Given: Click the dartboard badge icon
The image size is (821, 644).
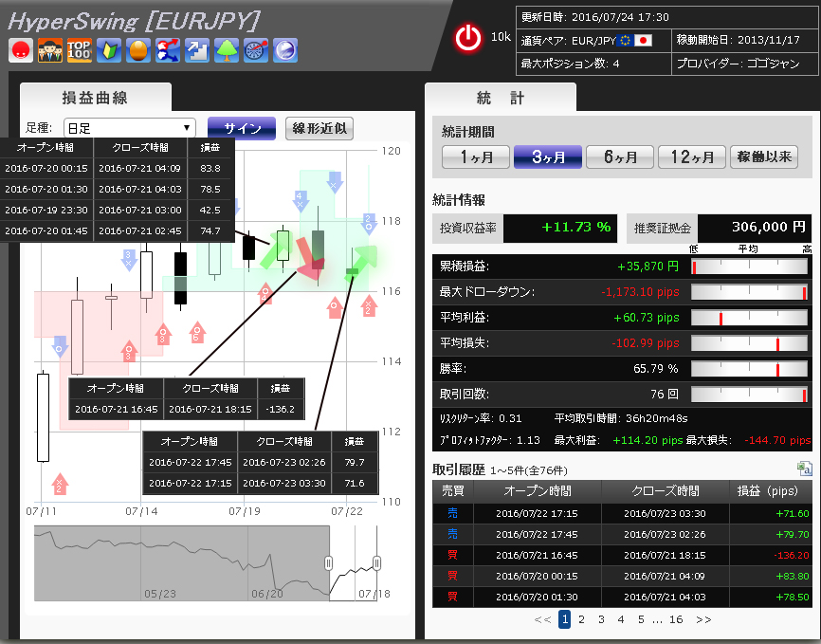Looking at the screenshot, I should click(x=256, y=50).
